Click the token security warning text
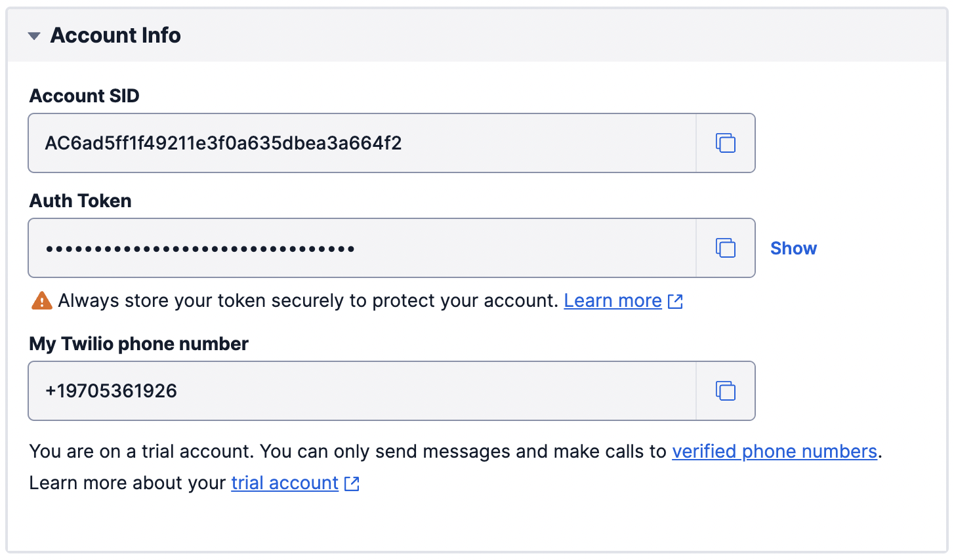The image size is (954, 560). click(307, 301)
